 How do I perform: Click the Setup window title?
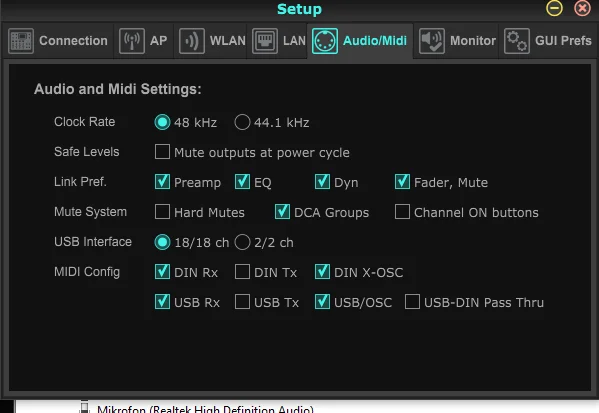300,9
